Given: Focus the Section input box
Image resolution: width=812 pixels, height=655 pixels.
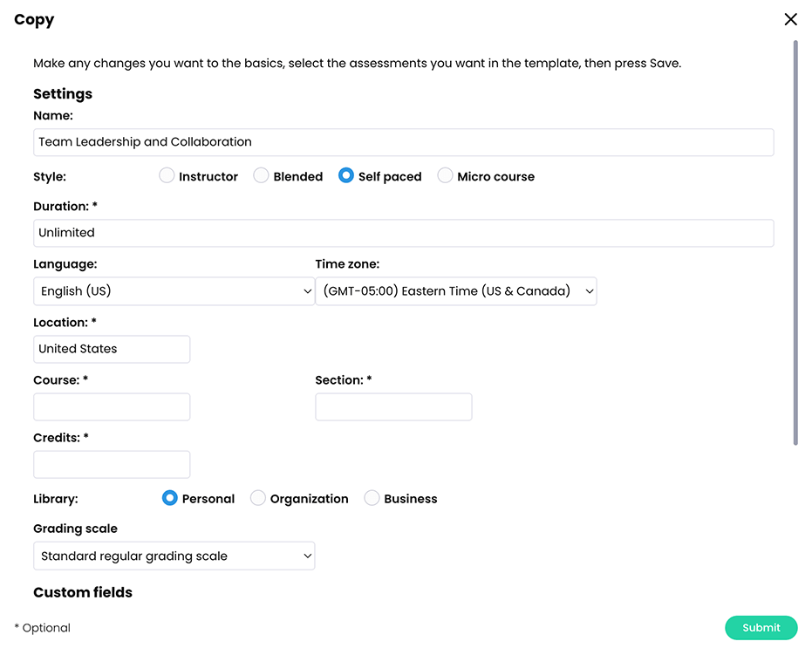Looking at the screenshot, I should click(393, 406).
